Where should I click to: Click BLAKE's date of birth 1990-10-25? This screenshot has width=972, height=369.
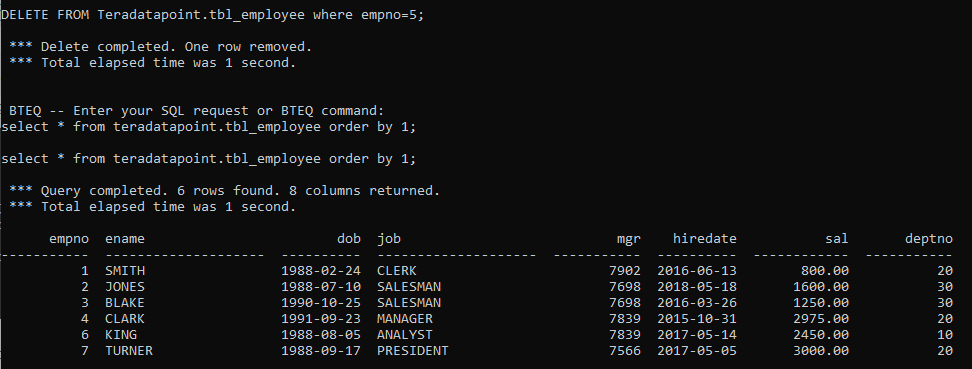320,303
